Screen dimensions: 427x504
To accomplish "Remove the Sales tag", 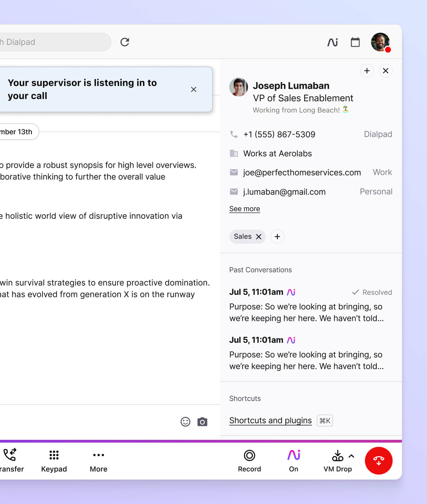I will click(259, 237).
